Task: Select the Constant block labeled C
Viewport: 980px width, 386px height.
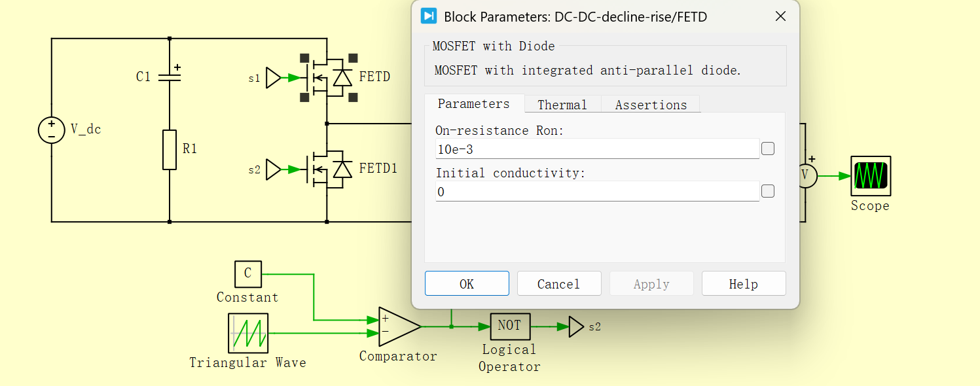Action: (248, 274)
